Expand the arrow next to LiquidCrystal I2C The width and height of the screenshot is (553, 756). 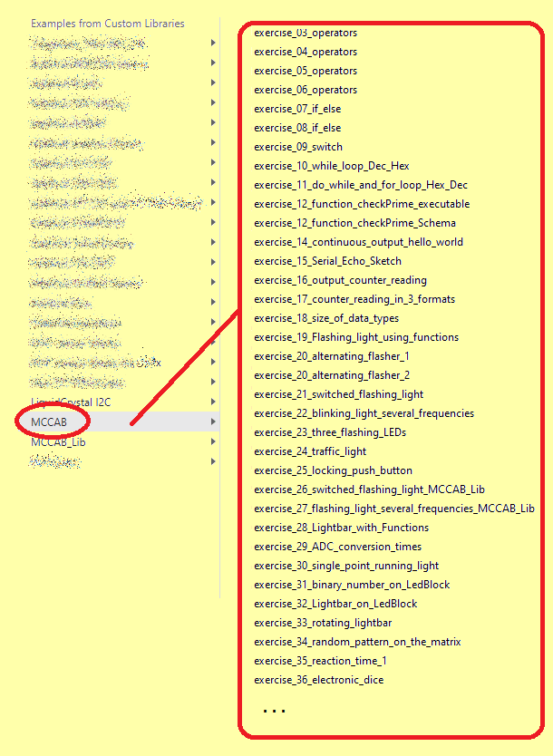click(x=213, y=402)
